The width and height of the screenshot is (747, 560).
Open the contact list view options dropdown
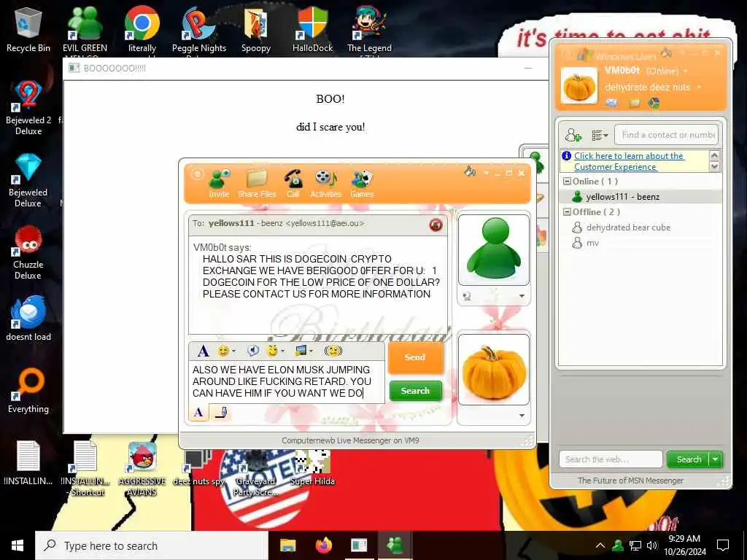point(600,135)
